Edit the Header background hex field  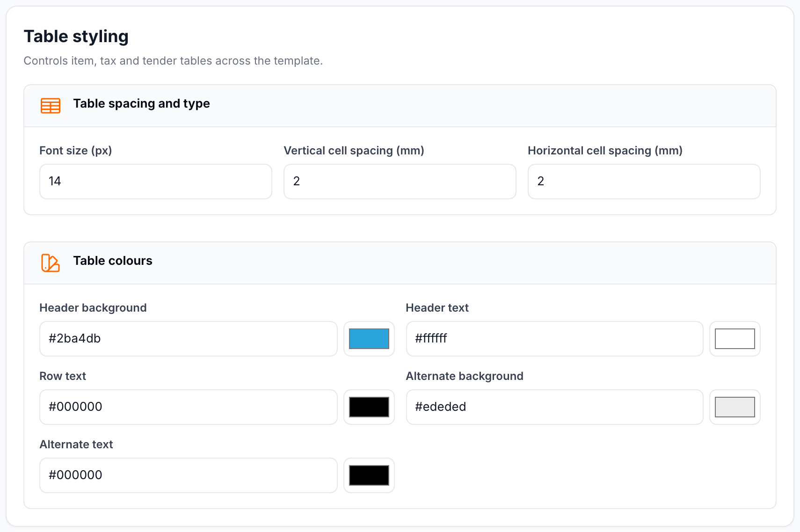tap(189, 339)
